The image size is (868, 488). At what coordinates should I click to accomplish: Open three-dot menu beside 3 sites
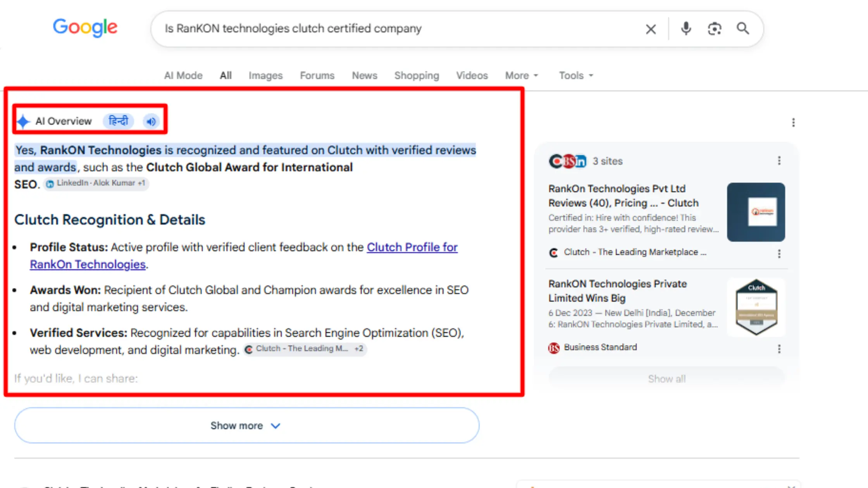[779, 161]
